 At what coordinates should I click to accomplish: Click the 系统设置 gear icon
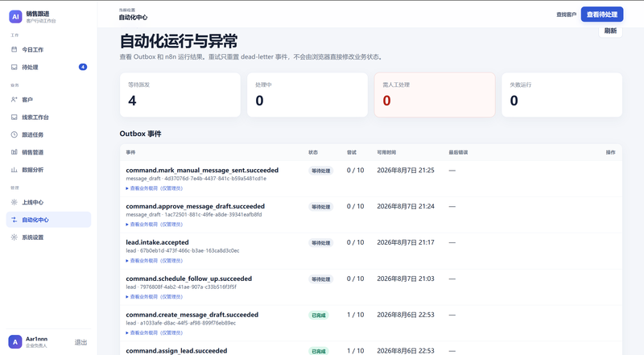pos(14,237)
